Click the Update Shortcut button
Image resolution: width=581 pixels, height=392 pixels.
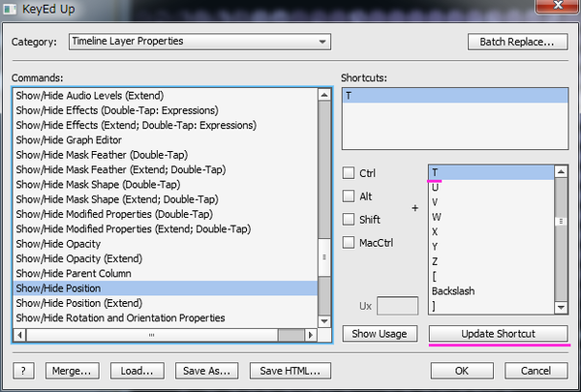(498, 334)
